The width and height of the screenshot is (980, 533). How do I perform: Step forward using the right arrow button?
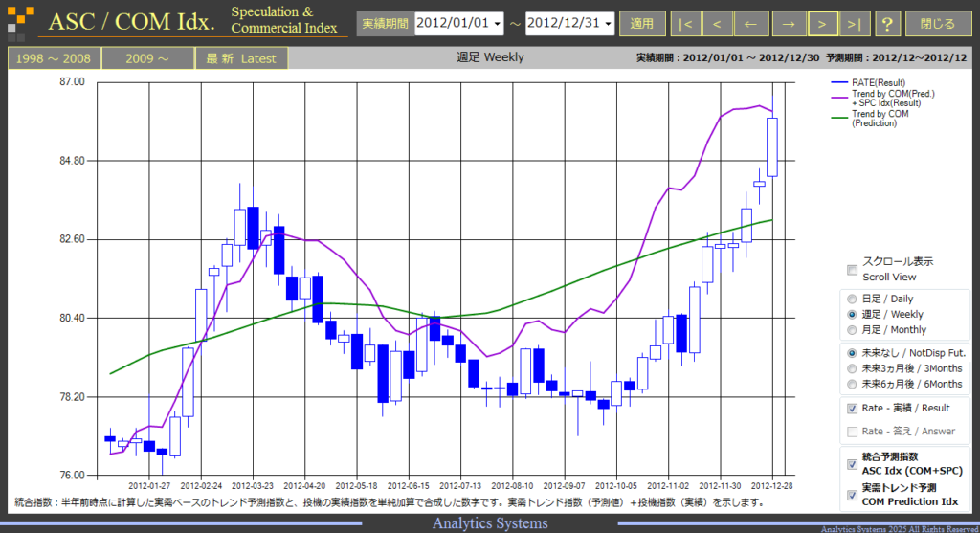point(789,24)
